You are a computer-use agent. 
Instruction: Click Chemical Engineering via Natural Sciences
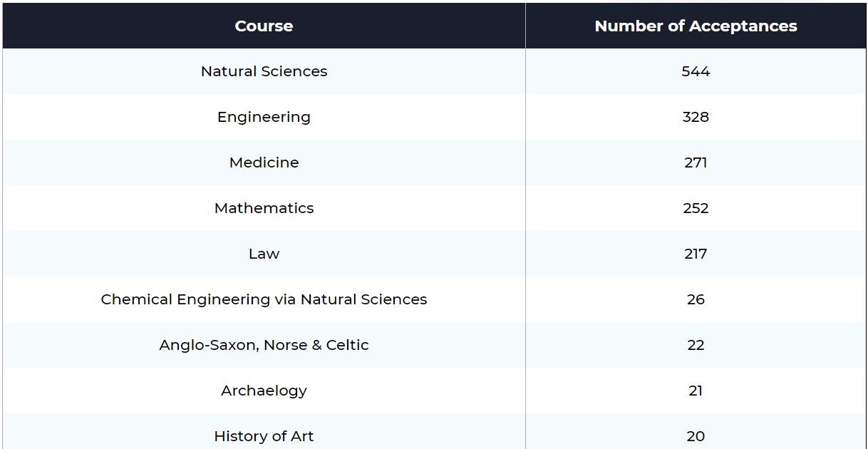(264, 299)
